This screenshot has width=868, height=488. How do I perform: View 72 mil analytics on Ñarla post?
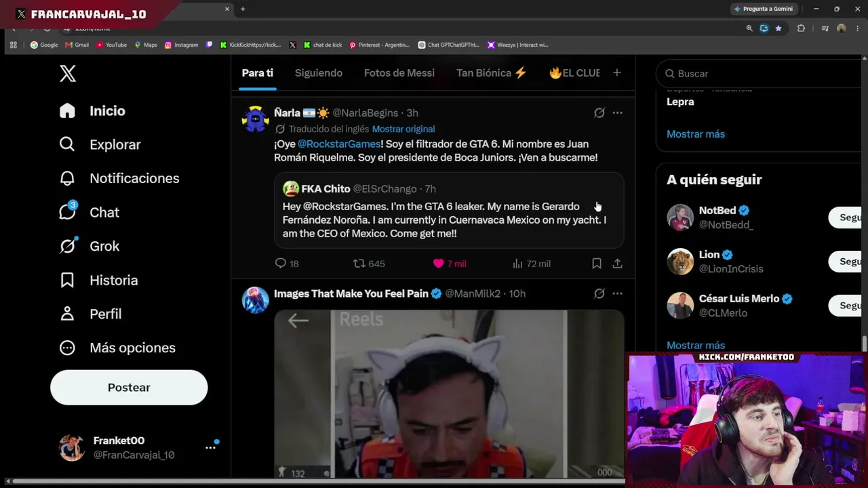coord(531,264)
